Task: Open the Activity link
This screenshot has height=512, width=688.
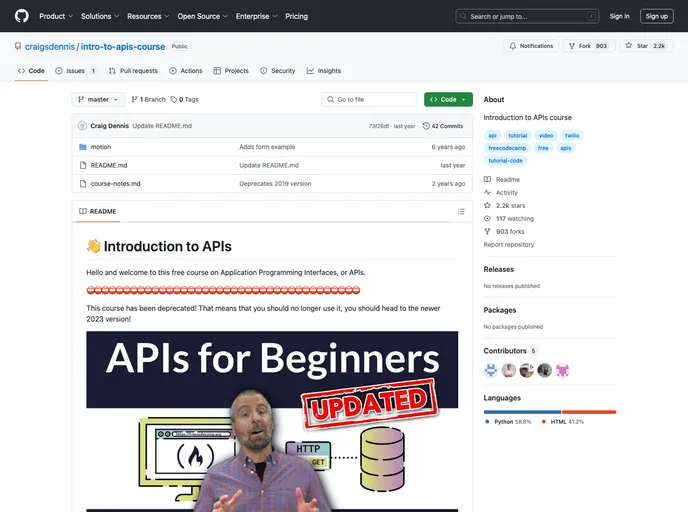Action: click(x=501, y=193)
